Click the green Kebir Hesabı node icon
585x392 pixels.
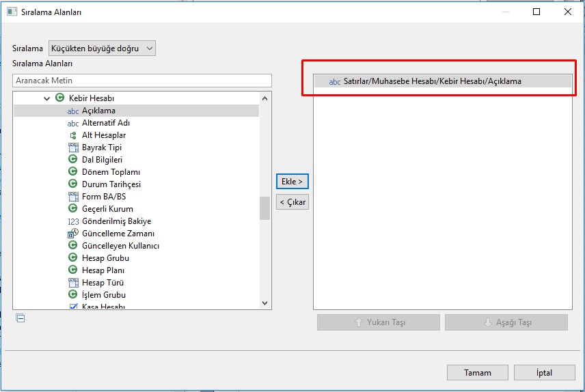click(x=60, y=98)
